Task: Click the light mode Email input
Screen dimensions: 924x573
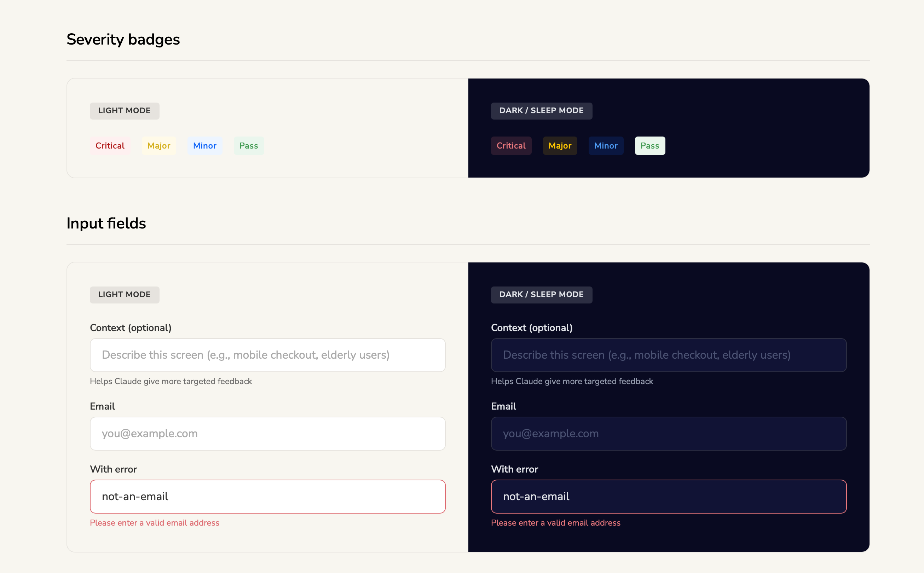Action: click(x=267, y=434)
